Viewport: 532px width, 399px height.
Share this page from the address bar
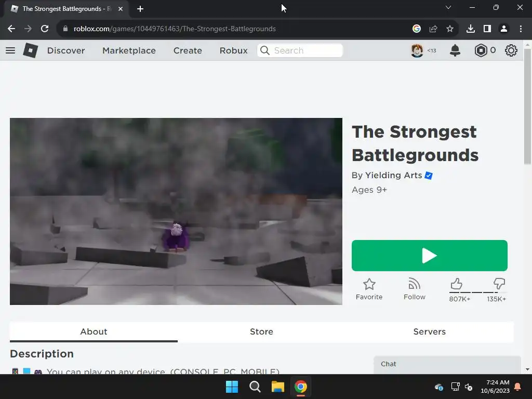(x=433, y=29)
